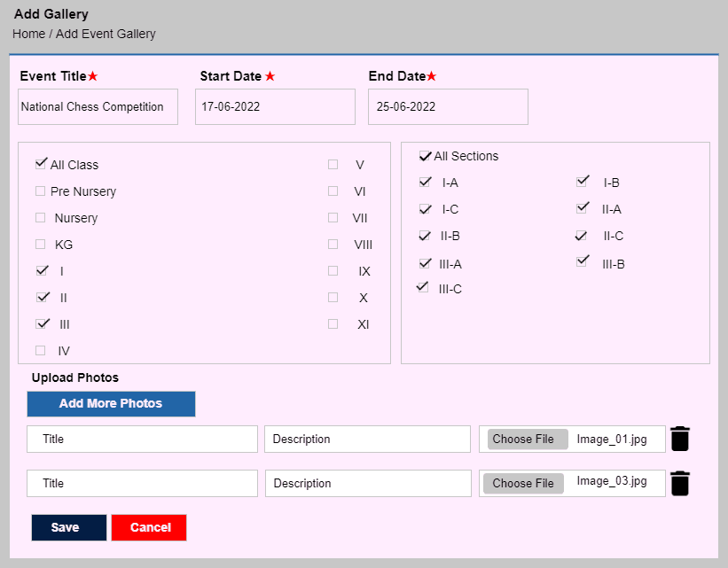
Task: Choose File for Image_01.jpg row
Action: [x=528, y=439]
